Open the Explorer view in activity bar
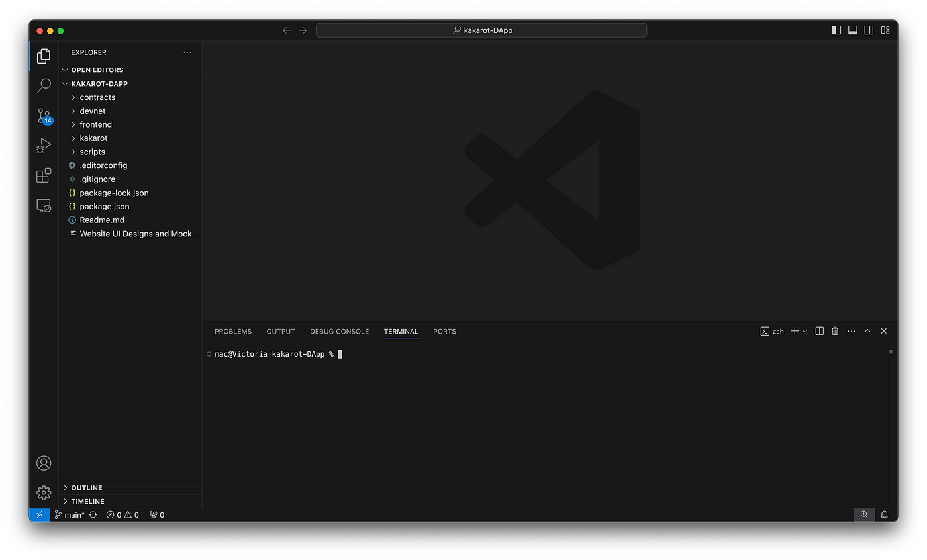 (44, 56)
